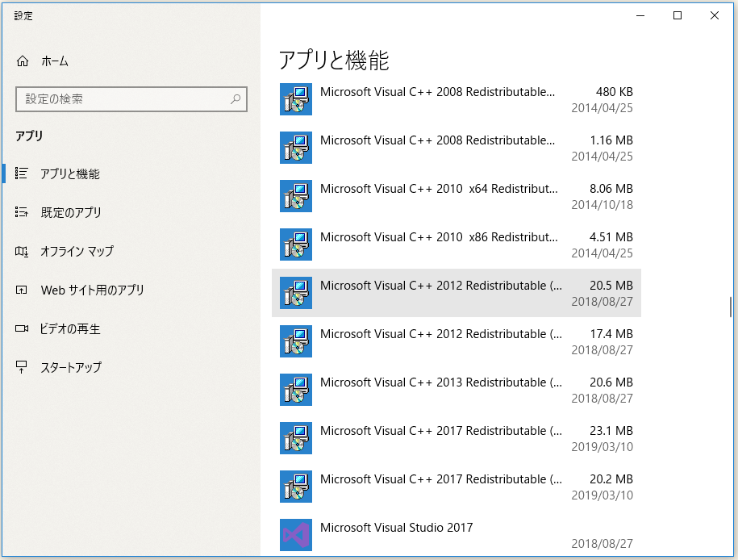
Task: Open ビデオの再生 settings
Action: click(x=70, y=328)
